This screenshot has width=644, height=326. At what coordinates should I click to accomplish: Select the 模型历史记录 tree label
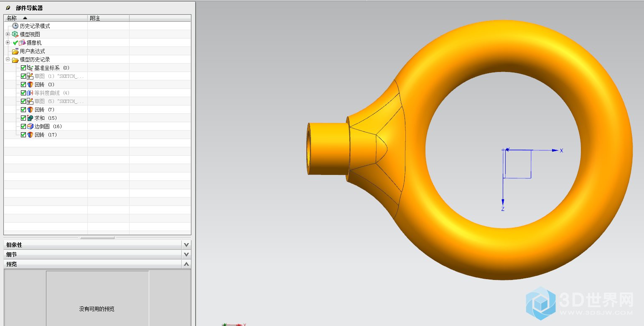point(35,59)
